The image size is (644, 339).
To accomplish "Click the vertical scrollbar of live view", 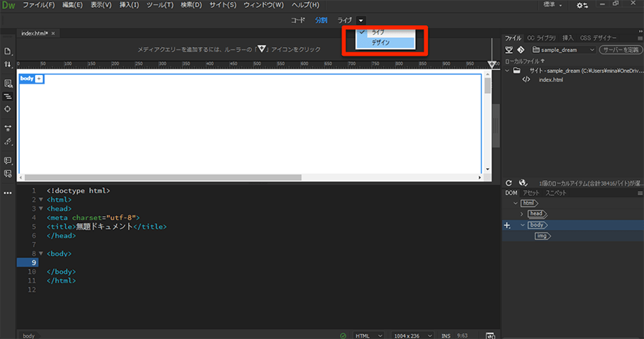I will [x=487, y=86].
